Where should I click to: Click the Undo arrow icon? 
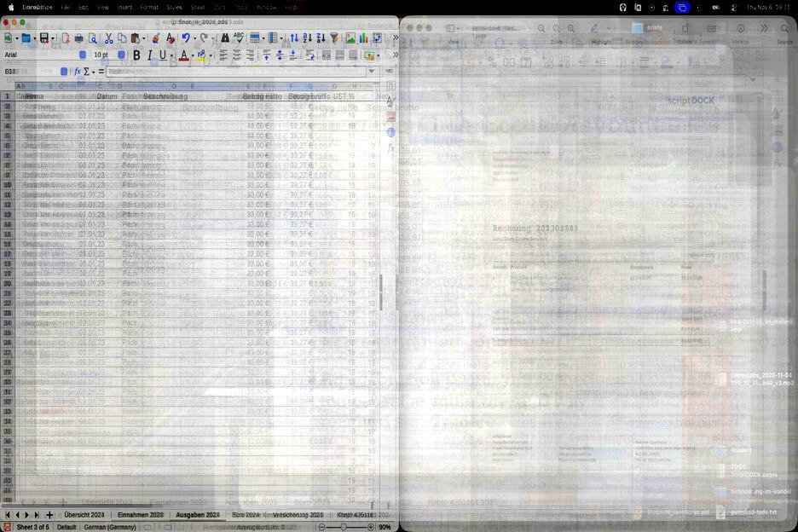click(185, 38)
